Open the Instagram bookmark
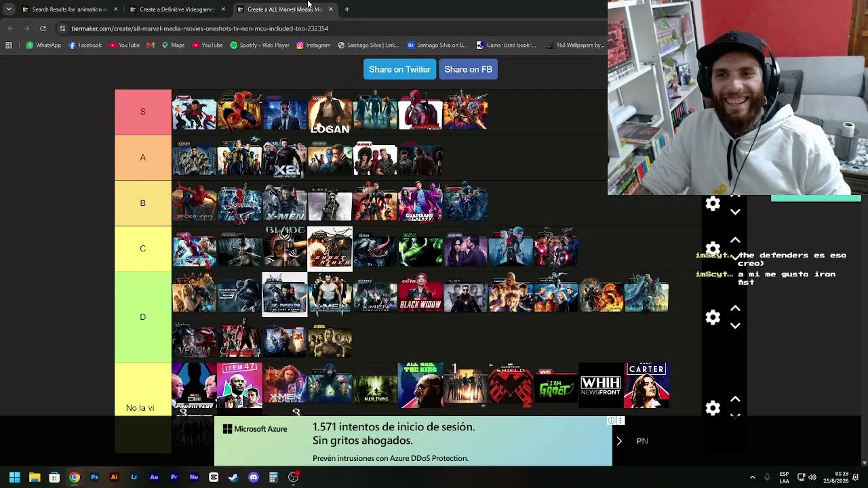Image resolution: width=868 pixels, height=488 pixels. click(x=313, y=45)
